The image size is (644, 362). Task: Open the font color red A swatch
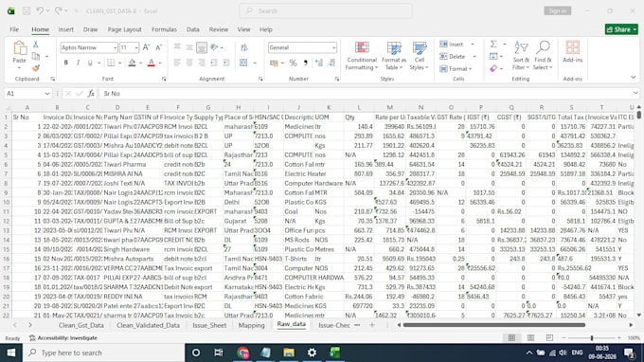point(152,63)
